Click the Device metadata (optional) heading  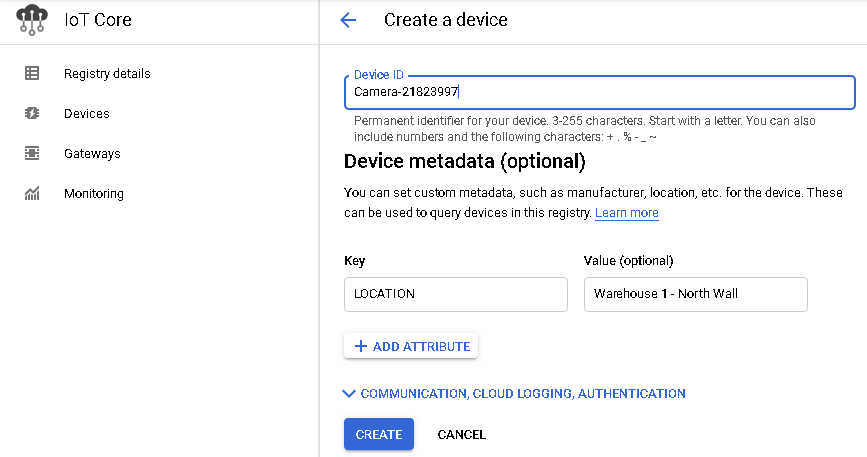[464, 161]
